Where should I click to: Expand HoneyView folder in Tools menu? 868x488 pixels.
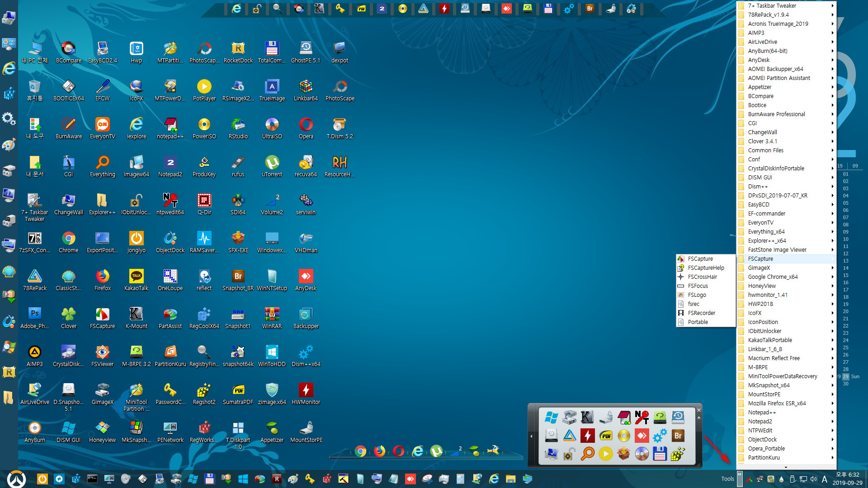[786, 286]
